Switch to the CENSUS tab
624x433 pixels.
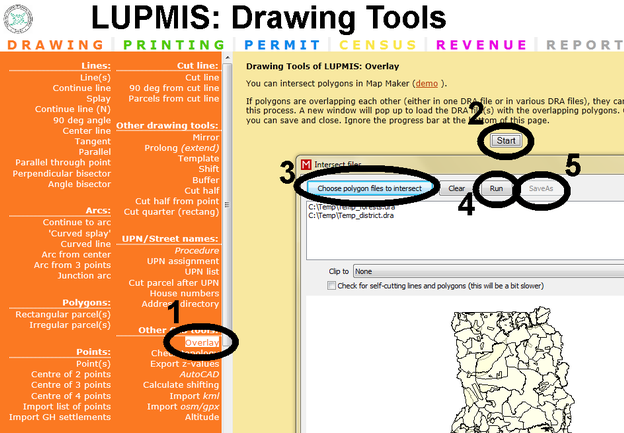click(x=378, y=45)
